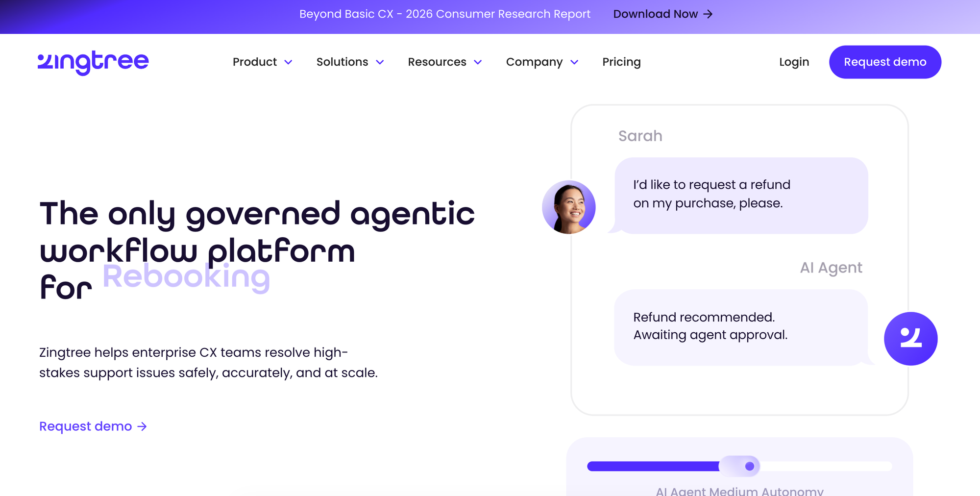Click the purple Request demo button

point(885,62)
